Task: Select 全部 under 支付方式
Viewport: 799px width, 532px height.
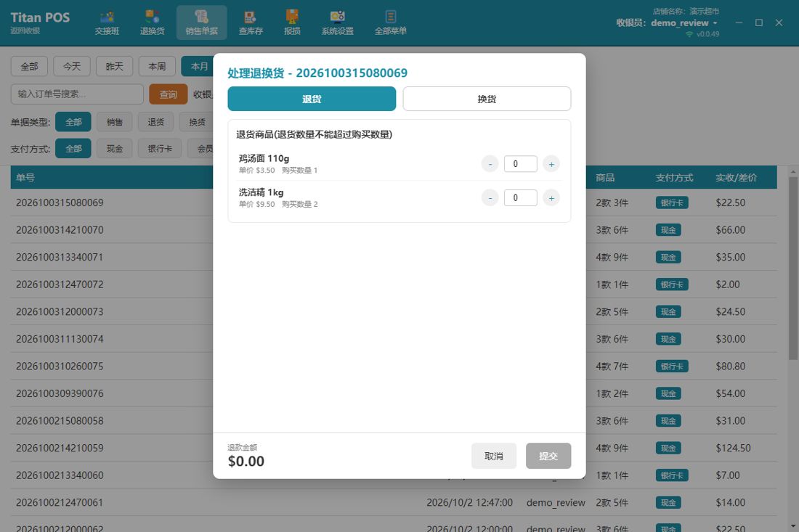Action: click(x=73, y=149)
